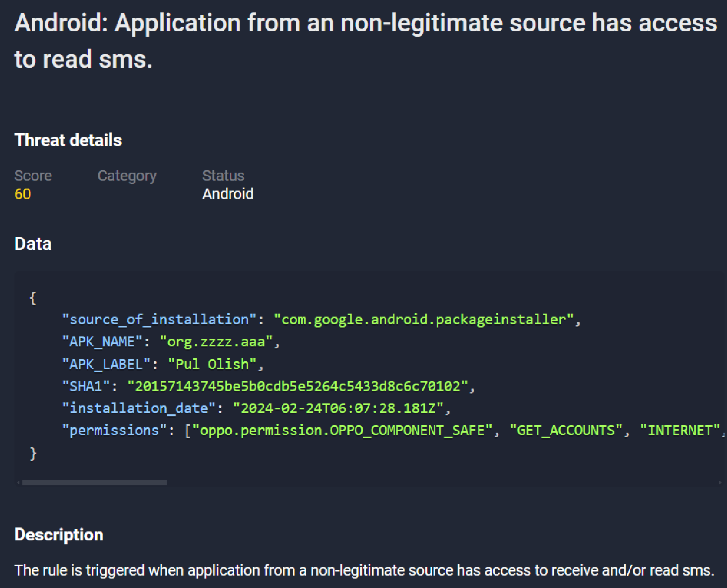Select permission "oppo.permission.OPPO_COMPONENT_SAFE"
Image resolution: width=727 pixels, height=588 pixels.
pyautogui.click(x=342, y=430)
